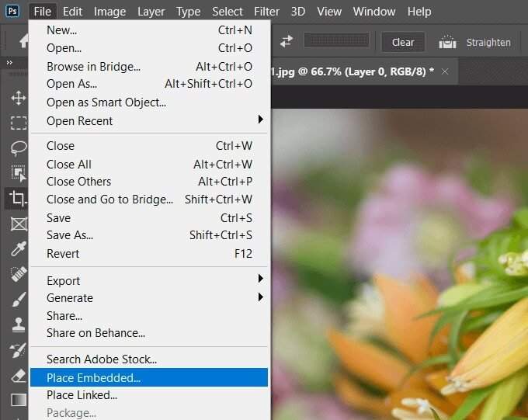Expand the Export submenu
The height and width of the screenshot is (420, 528).
(149, 280)
